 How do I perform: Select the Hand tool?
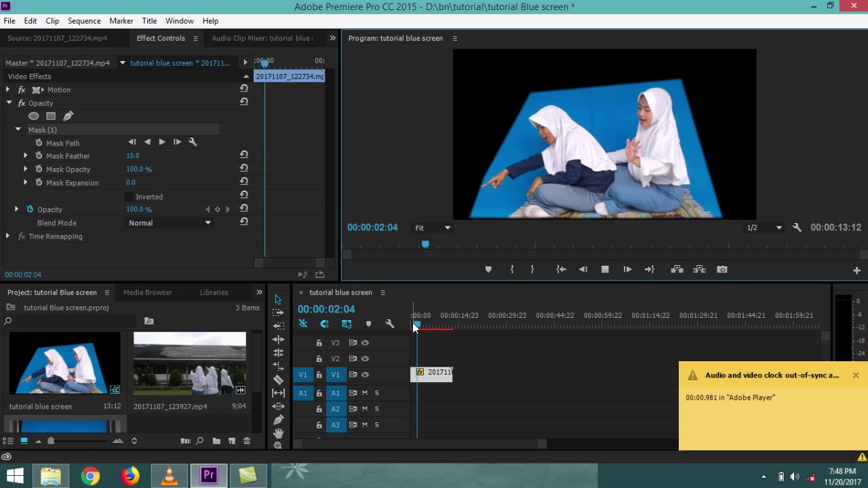point(278,432)
